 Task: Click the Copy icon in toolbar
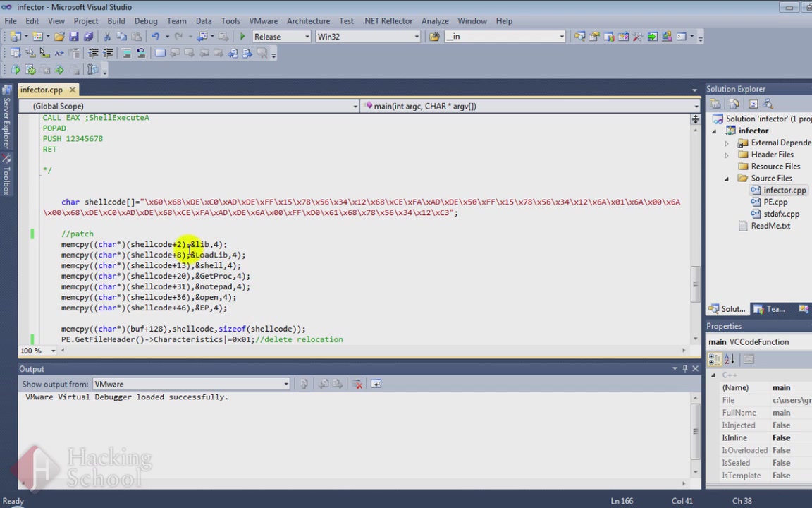coord(122,37)
